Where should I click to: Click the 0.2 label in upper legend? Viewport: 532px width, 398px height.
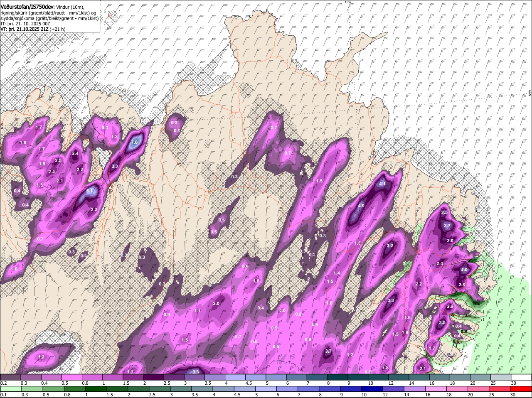click(3, 383)
